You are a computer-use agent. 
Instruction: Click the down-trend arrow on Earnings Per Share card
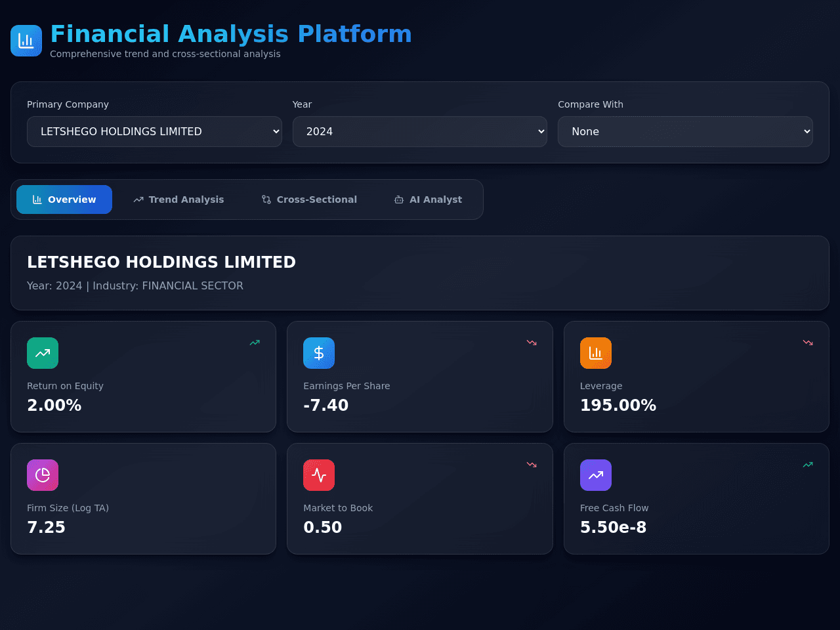[x=532, y=343]
